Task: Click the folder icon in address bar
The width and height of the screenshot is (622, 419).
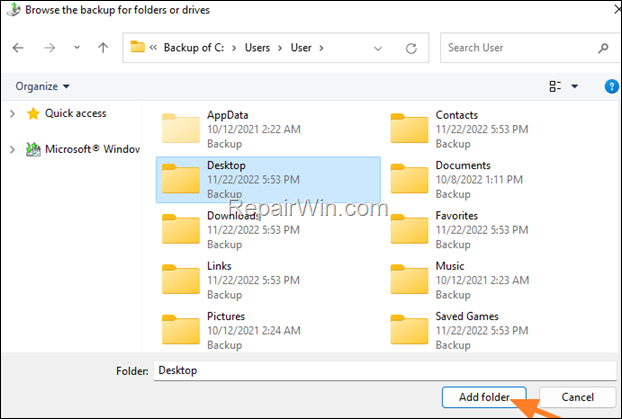Action: point(138,47)
